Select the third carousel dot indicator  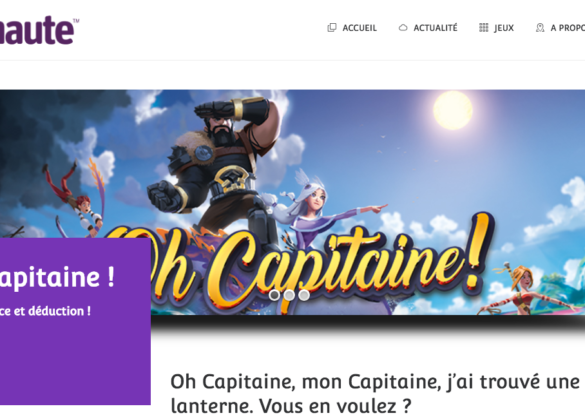coord(304,295)
